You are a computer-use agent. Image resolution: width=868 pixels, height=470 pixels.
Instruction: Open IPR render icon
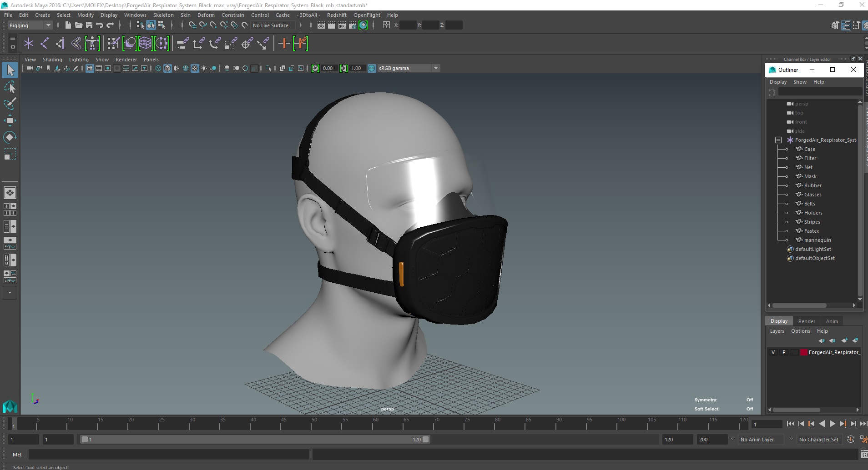click(x=342, y=25)
